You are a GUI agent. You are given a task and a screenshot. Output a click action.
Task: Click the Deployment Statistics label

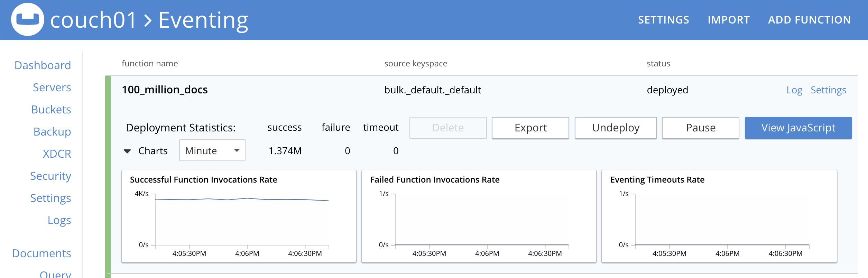pos(181,128)
